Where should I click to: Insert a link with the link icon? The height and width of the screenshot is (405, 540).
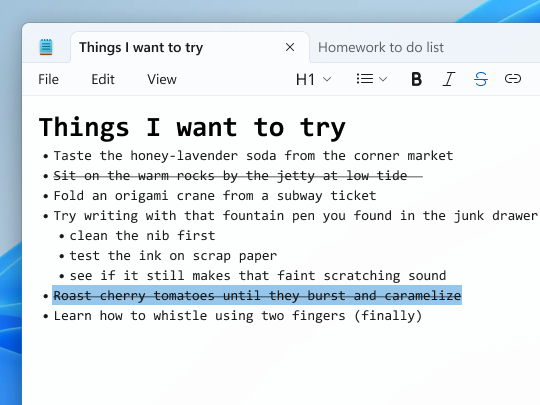coord(513,79)
